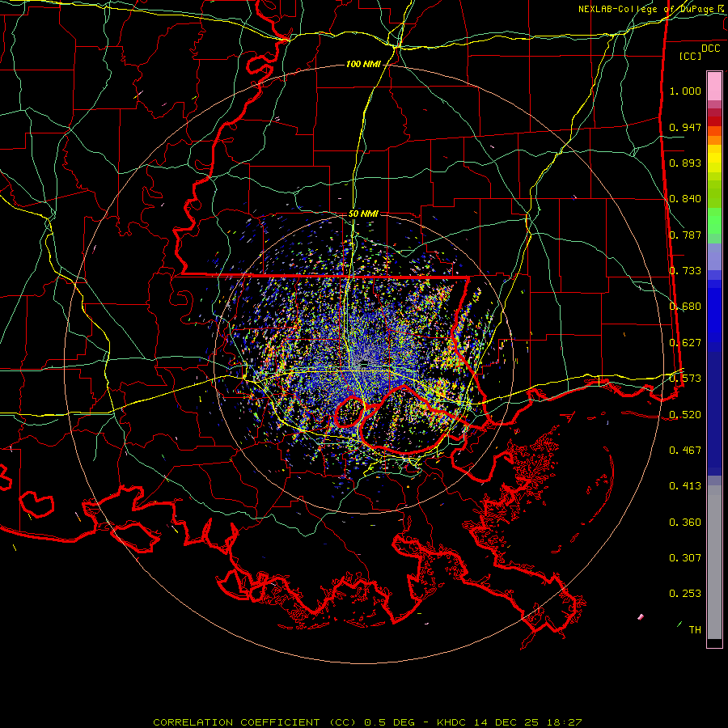Select the 0.253 scale value
Viewport: 728px width, 728px height.
pyautogui.click(x=685, y=594)
